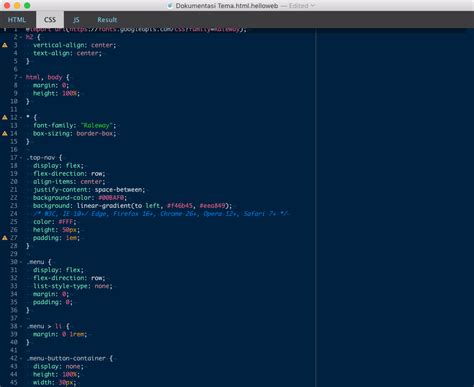Place cursor on height: 100% at line 9
Viewport: 474px width, 387px height.
[x=56, y=93]
